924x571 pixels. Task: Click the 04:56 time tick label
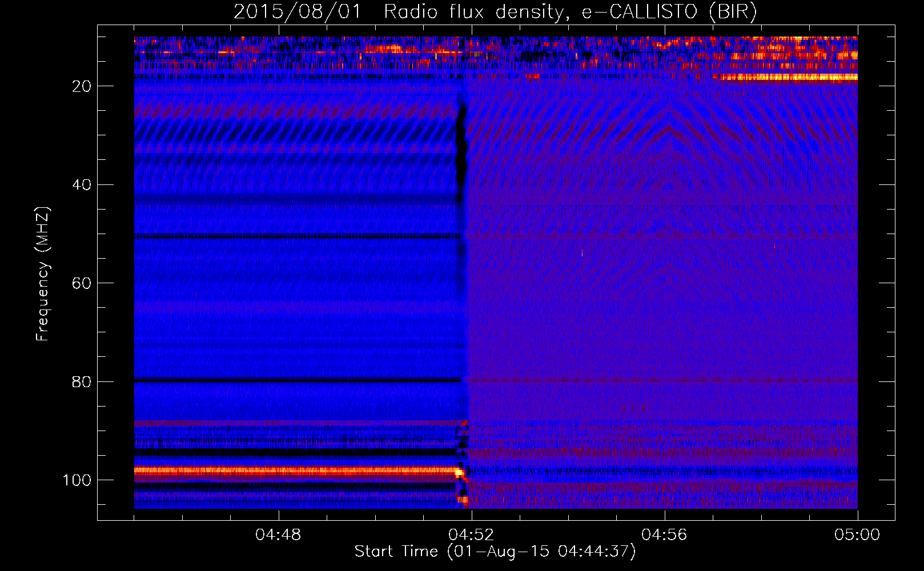[x=664, y=535]
